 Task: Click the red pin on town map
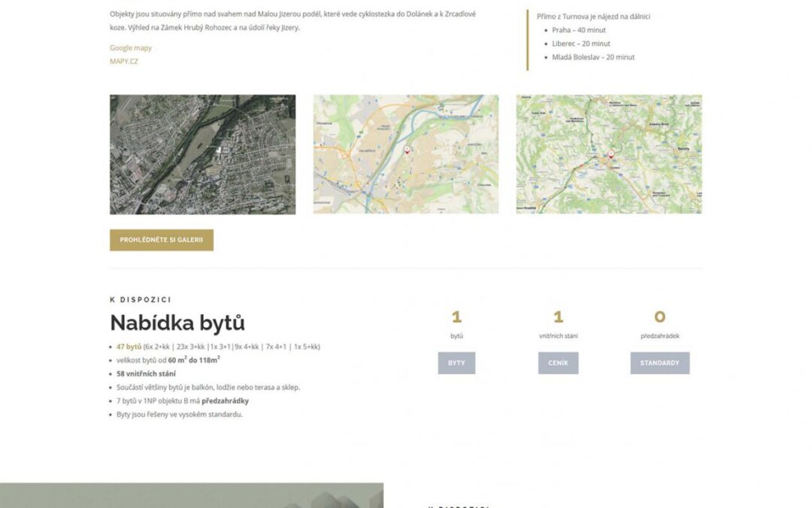tap(407, 150)
